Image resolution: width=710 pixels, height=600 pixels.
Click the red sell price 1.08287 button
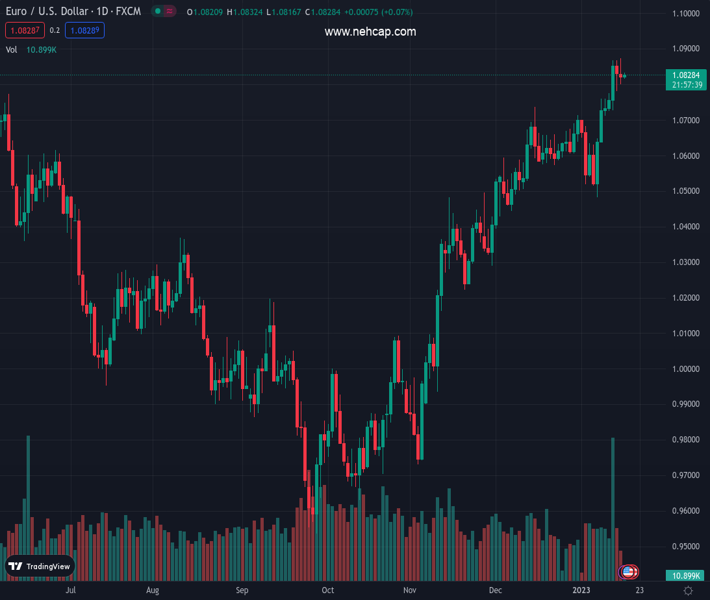23,31
